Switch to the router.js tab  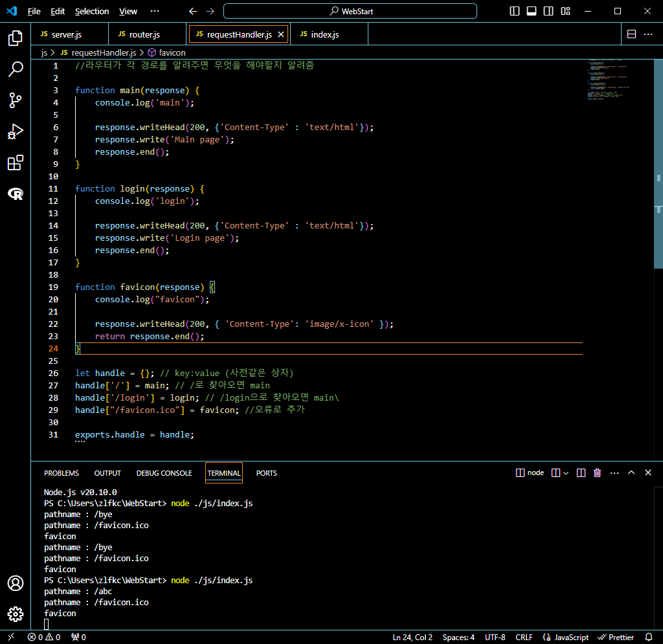click(x=147, y=34)
